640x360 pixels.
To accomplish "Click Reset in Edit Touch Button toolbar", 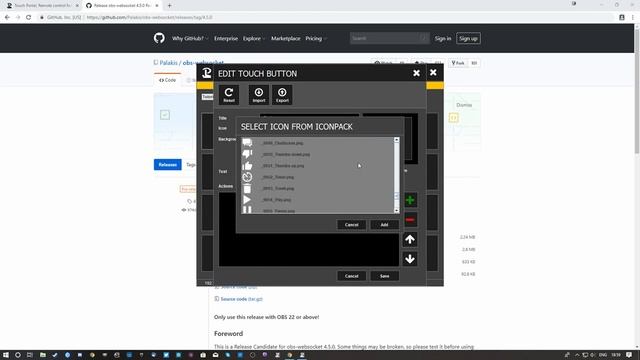I will [229, 95].
